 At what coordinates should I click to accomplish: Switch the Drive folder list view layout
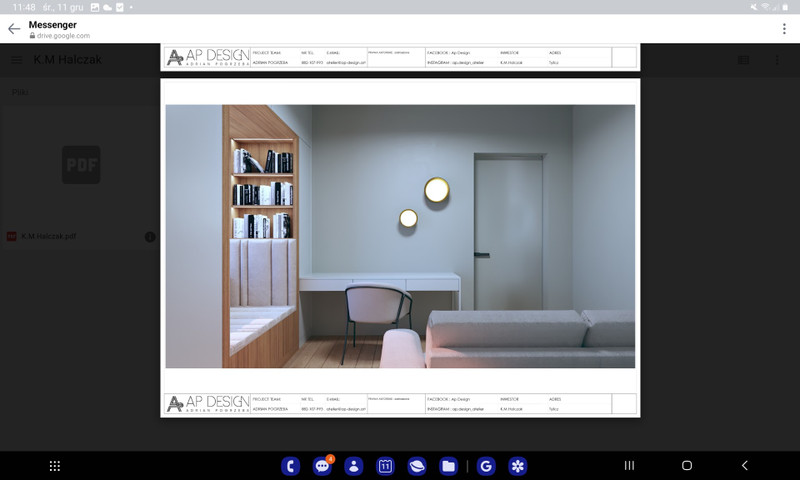tap(743, 60)
